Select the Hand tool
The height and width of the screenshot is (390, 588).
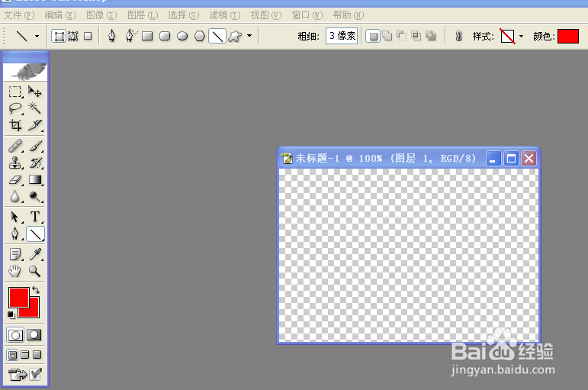[15, 271]
